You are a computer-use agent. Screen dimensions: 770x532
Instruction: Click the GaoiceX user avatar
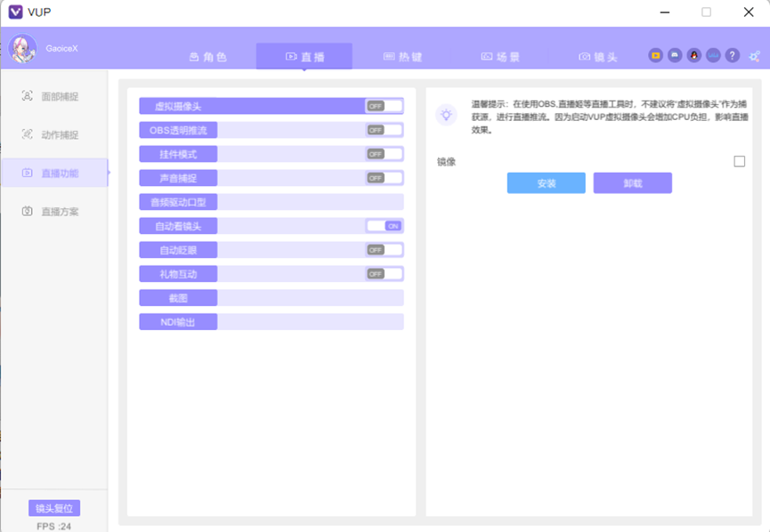click(22, 49)
